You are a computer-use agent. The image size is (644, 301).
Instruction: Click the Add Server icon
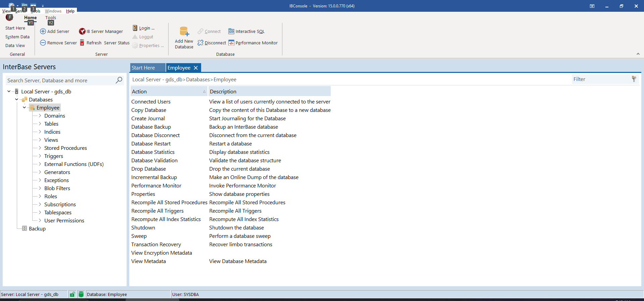[x=43, y=31]
